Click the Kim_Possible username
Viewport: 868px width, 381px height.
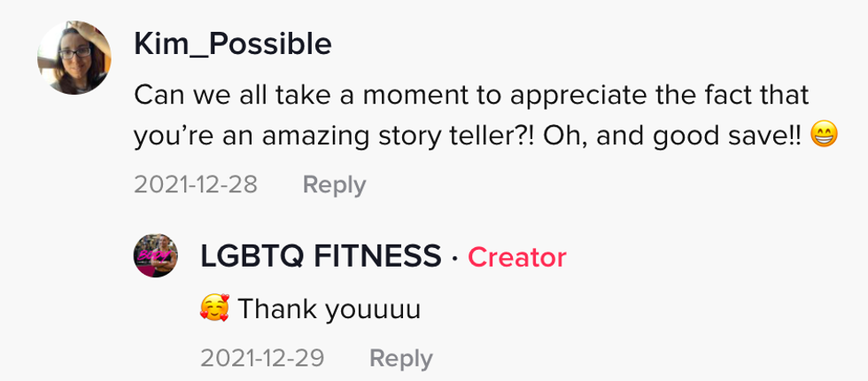coord(233,43)
